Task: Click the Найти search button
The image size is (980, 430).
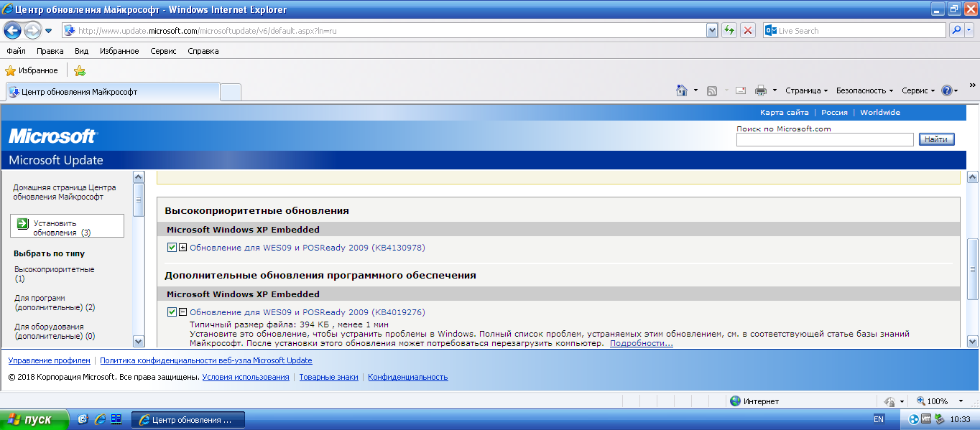Action: (936, 139)
